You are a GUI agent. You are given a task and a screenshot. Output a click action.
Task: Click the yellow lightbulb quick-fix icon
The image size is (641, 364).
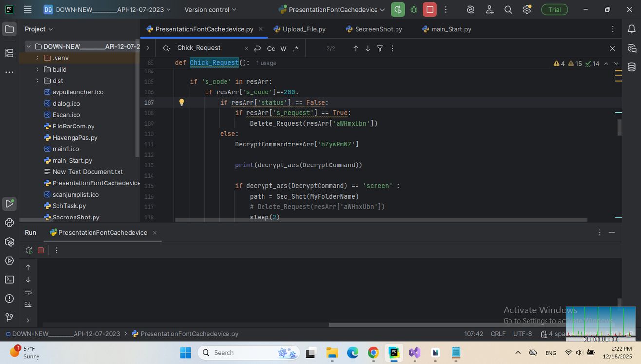[181, 102]
